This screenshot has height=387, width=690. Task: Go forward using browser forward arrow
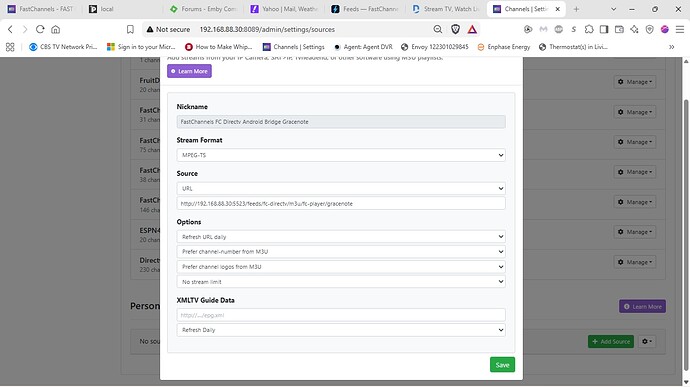coord(25,29)
